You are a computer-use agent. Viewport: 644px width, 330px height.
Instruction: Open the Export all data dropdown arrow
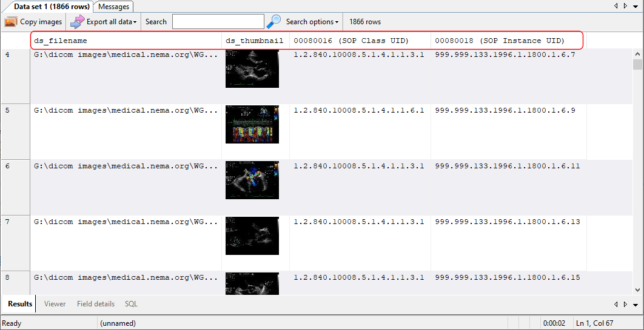(x=135, y=22)
